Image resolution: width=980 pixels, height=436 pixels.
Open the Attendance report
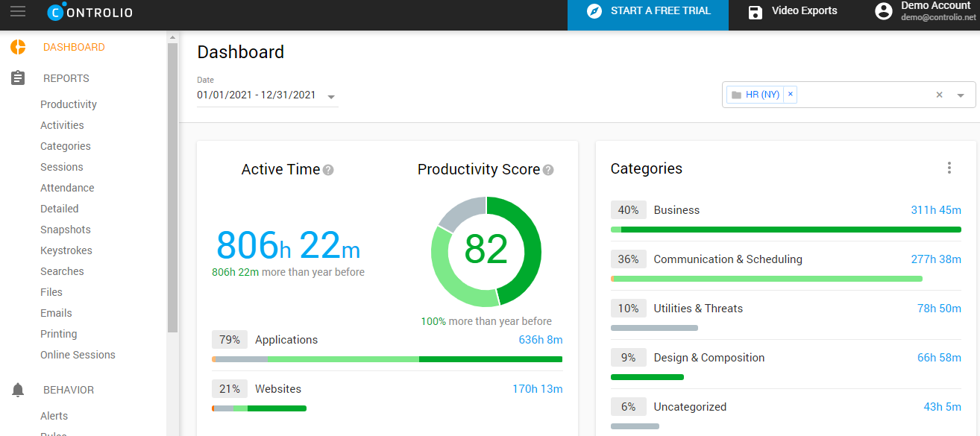point(67,188)
